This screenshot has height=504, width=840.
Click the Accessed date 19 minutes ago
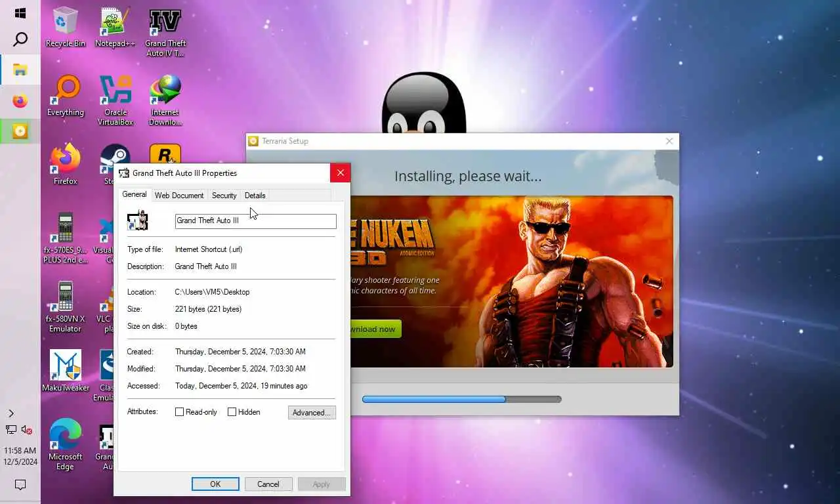pos(241,386)
